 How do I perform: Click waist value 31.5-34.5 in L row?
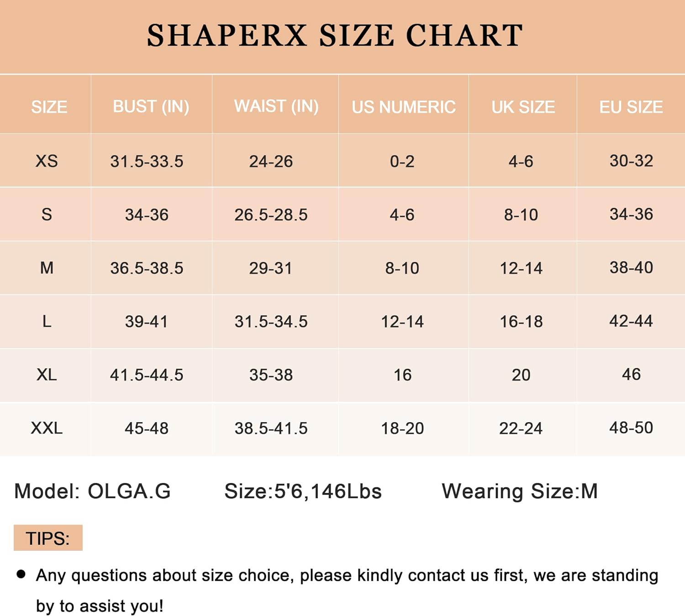[x=271, y=322]
